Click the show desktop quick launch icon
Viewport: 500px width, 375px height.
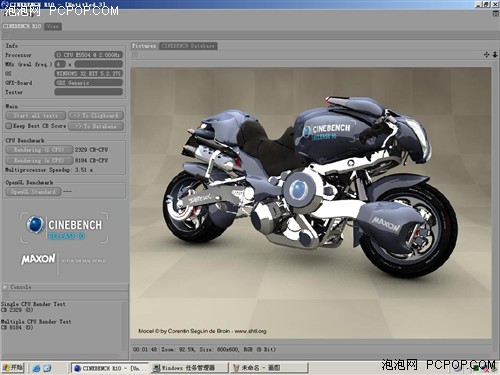(x=47, y=368)
